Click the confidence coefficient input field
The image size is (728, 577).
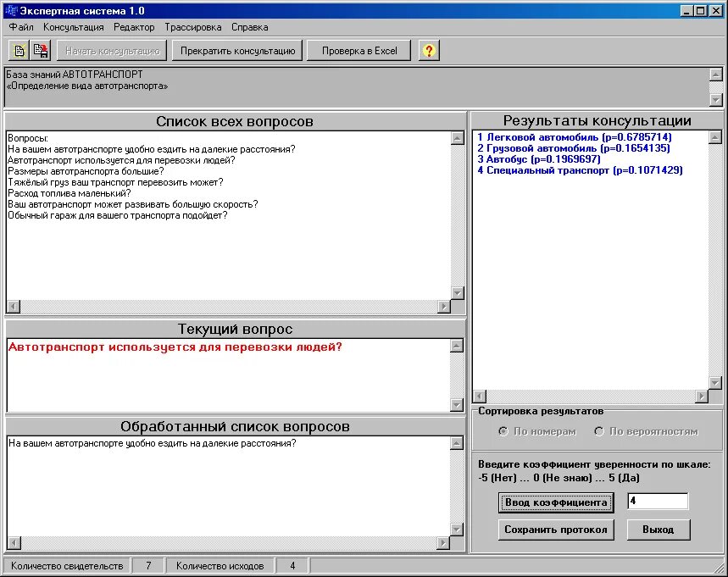coord(658,501)
